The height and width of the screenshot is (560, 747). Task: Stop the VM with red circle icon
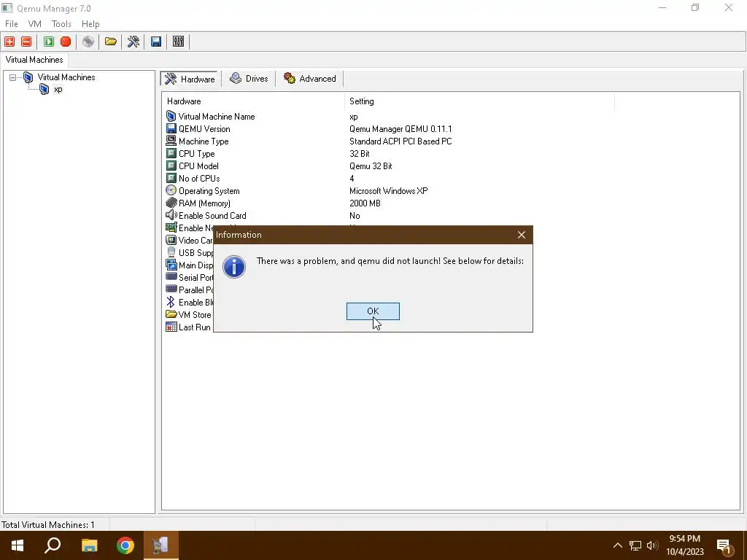coord(66,42)
